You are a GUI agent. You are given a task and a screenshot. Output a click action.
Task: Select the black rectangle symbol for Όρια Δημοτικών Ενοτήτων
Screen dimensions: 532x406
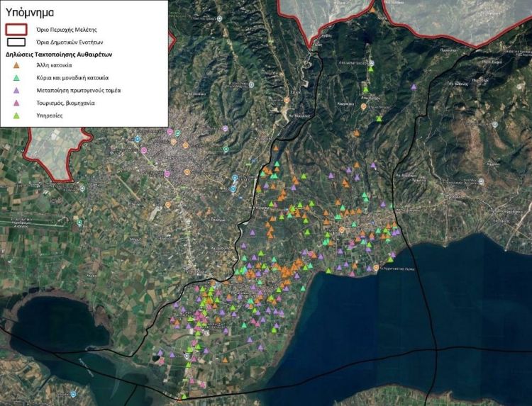(x=18, y=43)
